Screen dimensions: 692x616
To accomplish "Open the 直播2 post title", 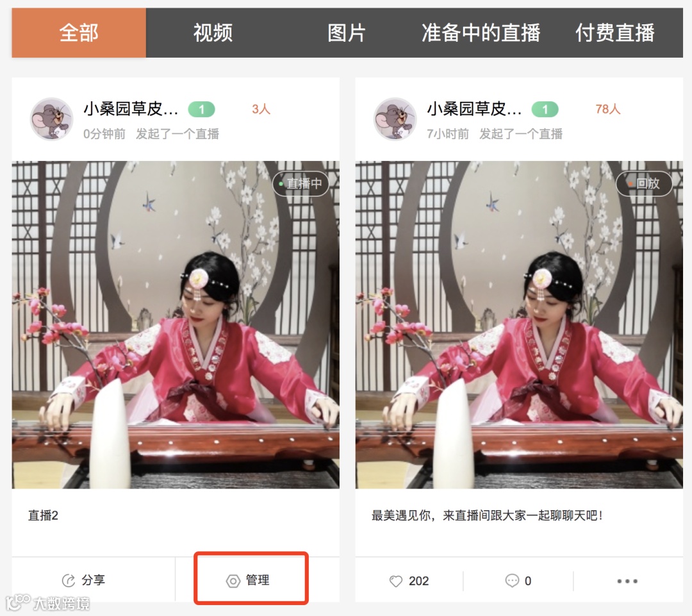I will click(44, 515).
